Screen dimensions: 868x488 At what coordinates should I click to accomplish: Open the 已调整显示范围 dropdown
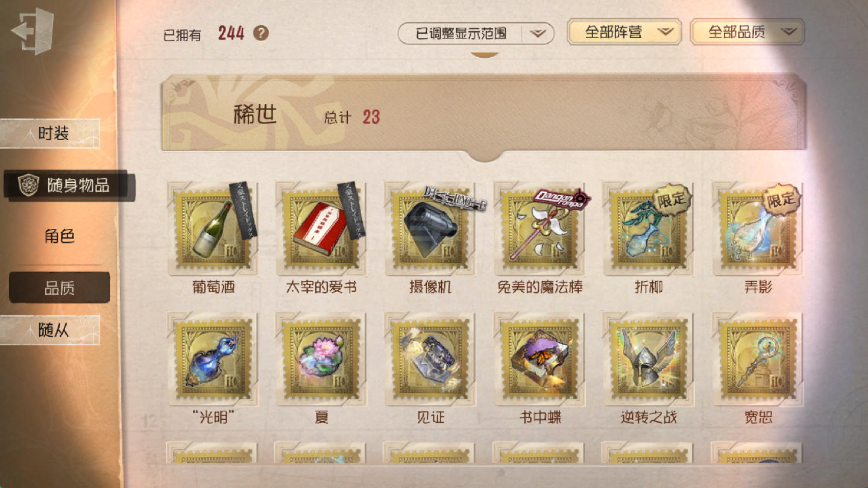tap(476, 33)
